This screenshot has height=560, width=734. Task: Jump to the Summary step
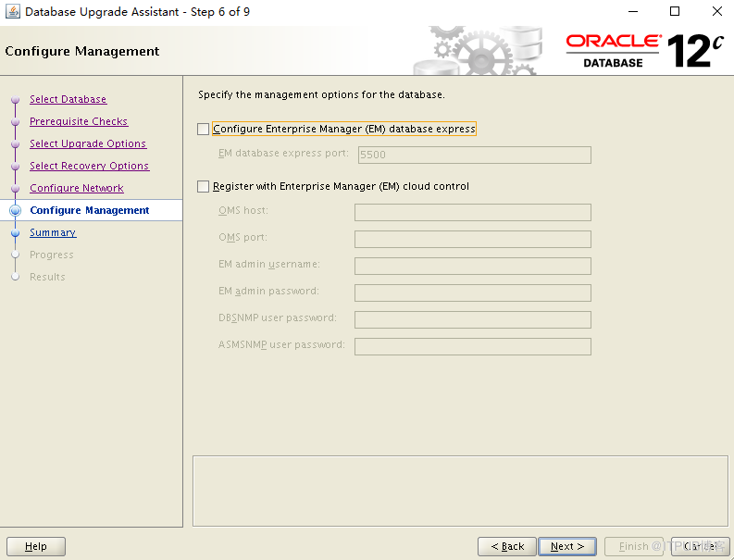[53, 232]
